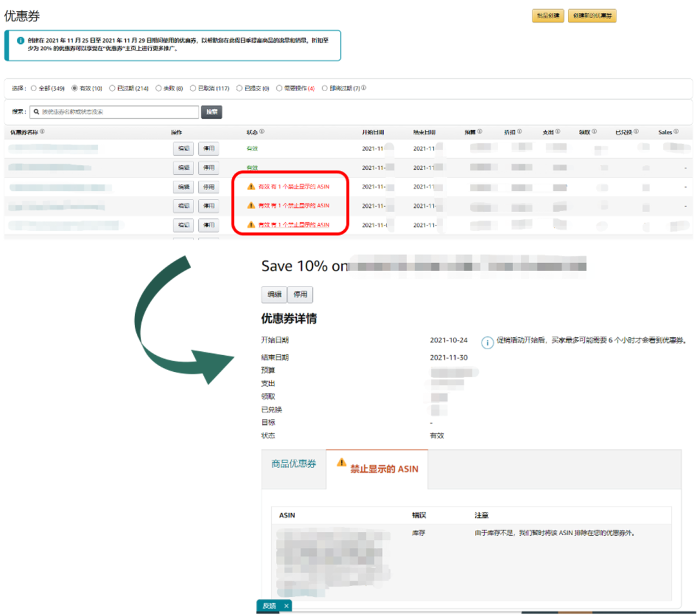
Task: Click the warning triangle on 禁止显示的 ASIN tab
Action: [x=341, y=462]
